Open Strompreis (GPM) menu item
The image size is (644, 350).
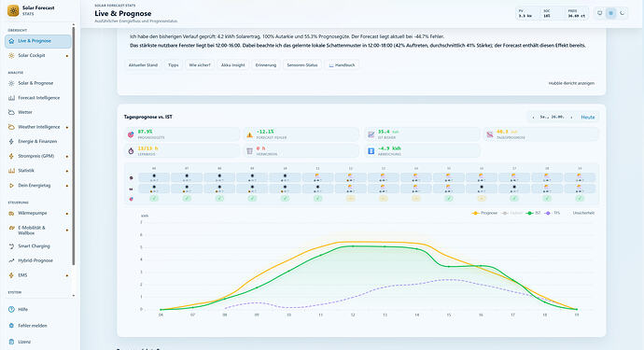pos(37,156)
